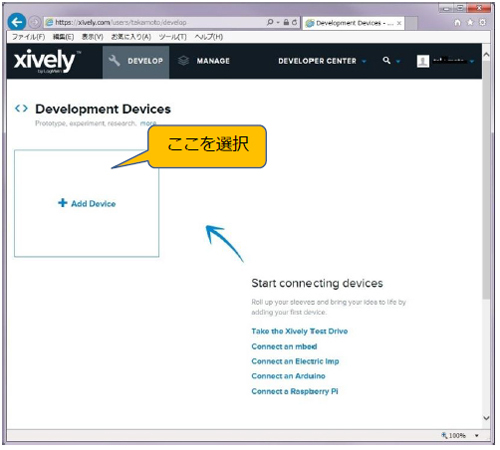Click the lock security icon in address bar
Image resolution: width=500 pixels, height=450 pixels.
click(286, 22)
